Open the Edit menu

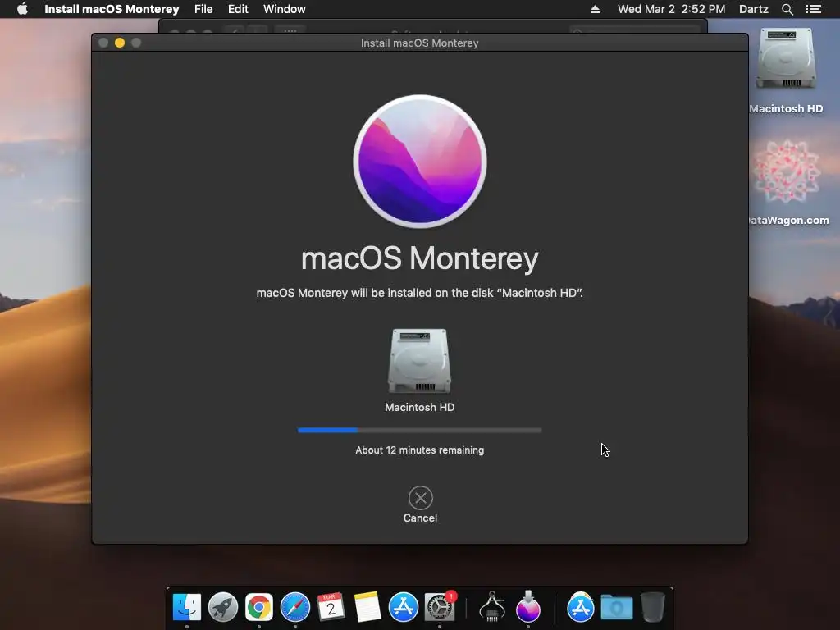point(238,9)
